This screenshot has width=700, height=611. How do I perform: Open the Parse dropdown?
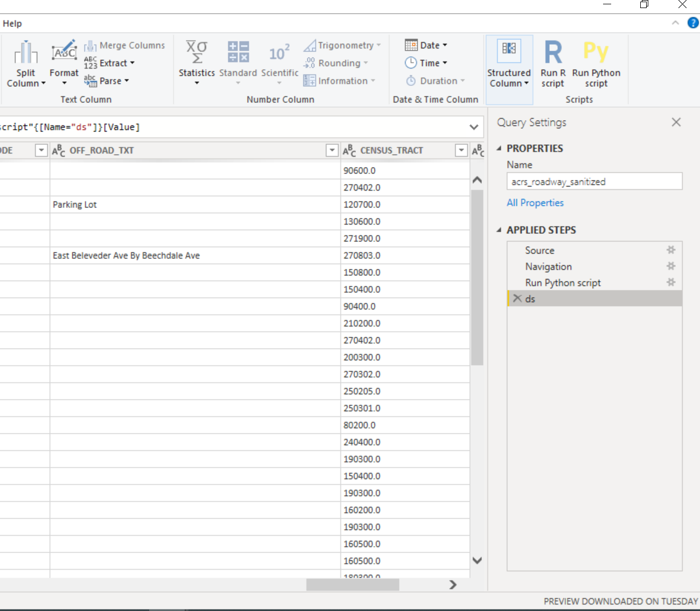[107, 81]
